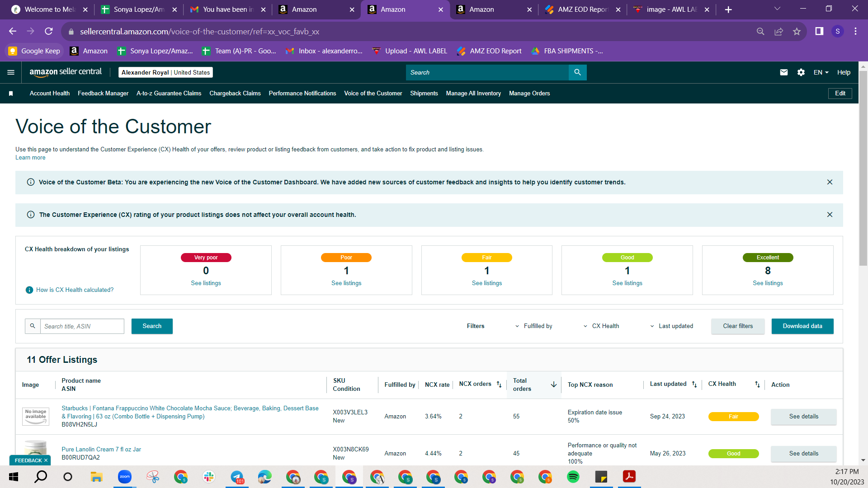The height and width of the screenshot is (488, 868).
Task: Click the Edit button in nav bar
Action: 840,94
